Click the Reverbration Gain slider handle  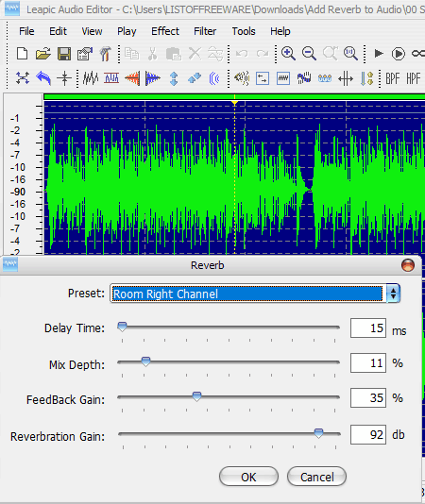coord(318,433)
